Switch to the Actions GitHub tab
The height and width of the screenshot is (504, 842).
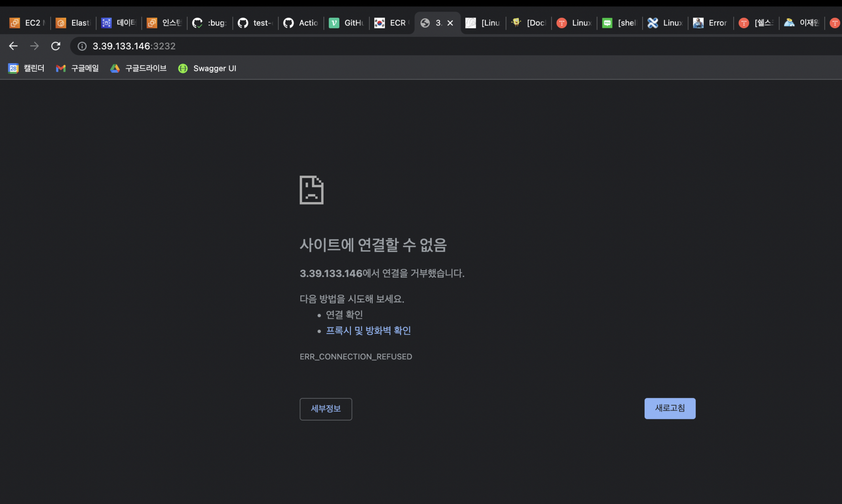click(301, 23)
